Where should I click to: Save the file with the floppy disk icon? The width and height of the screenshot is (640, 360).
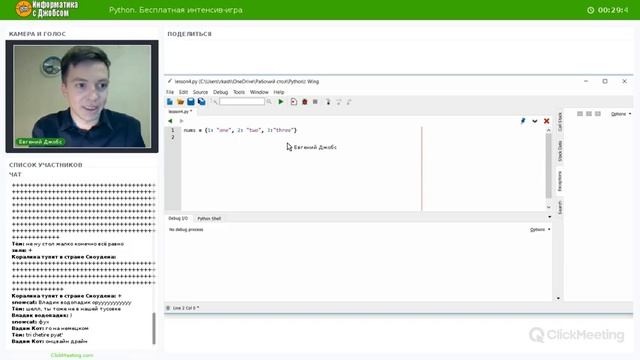pos(191,102)
